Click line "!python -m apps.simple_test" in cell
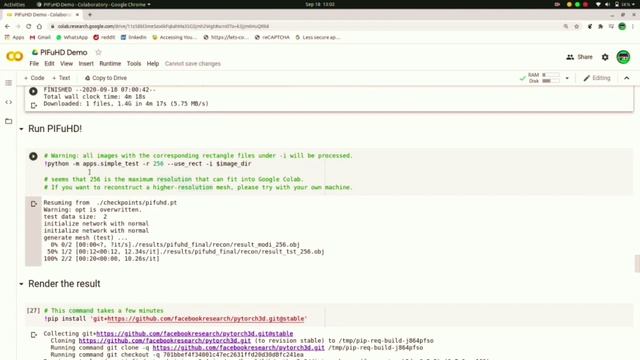The height and width of the screenshot is (360, 640). point(148,164)
